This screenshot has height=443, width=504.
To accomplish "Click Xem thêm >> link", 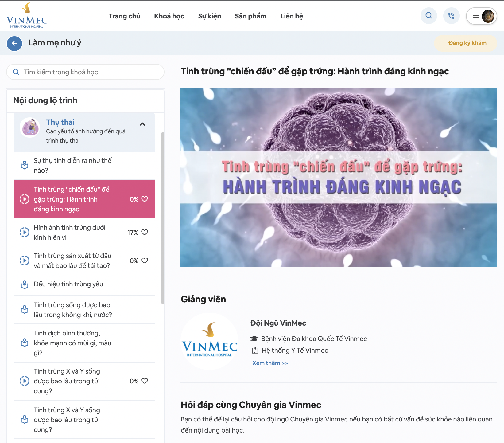I will coord(270,363).
